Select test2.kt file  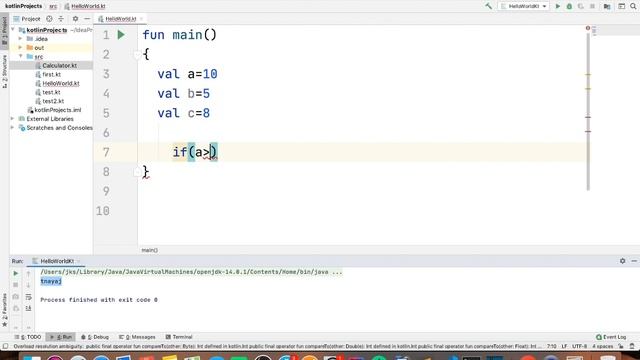53,101
